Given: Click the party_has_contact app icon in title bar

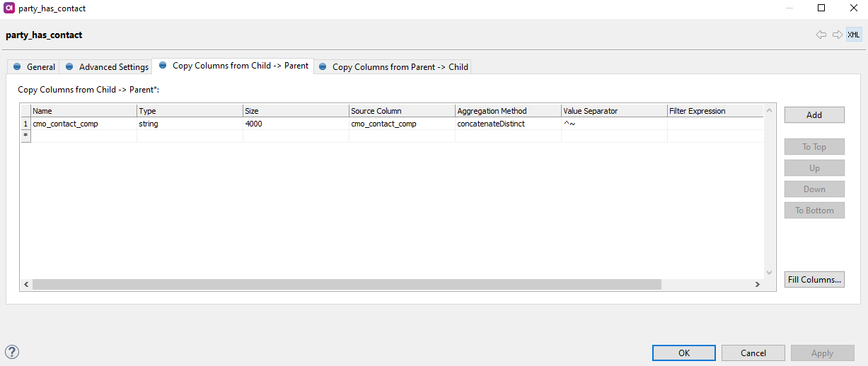Looking at the screenshot, I should point(10,8).
